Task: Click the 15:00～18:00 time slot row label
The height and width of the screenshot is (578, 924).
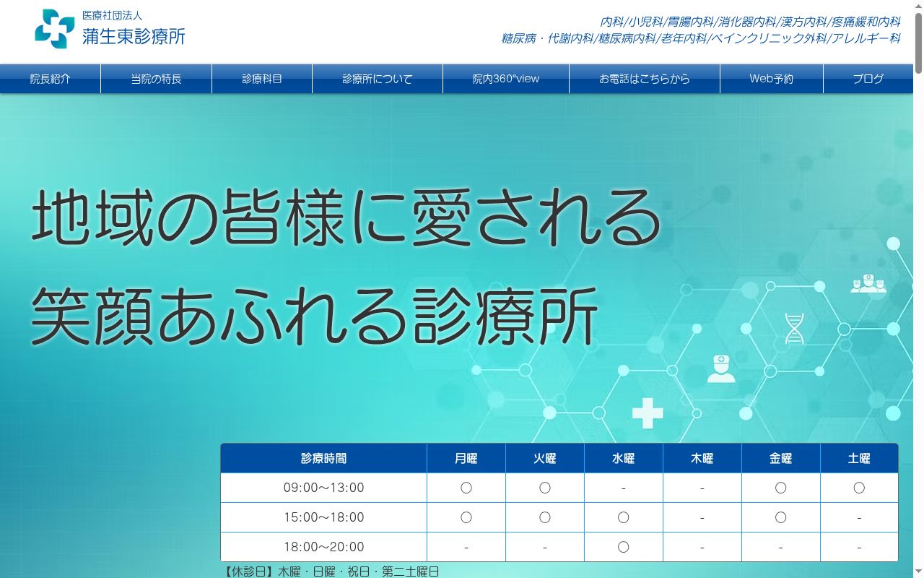Action: [323, 517]
